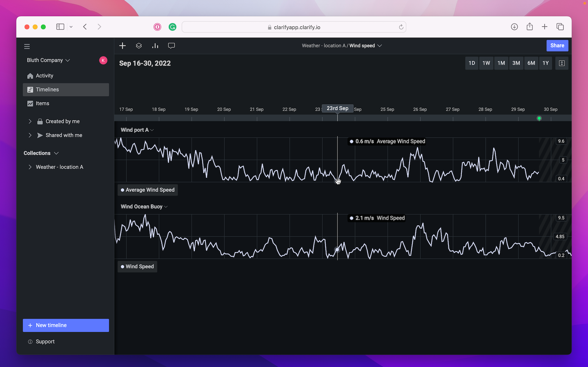Click the blue Share button
Screen dimensions: 588x367
[557, 46]
